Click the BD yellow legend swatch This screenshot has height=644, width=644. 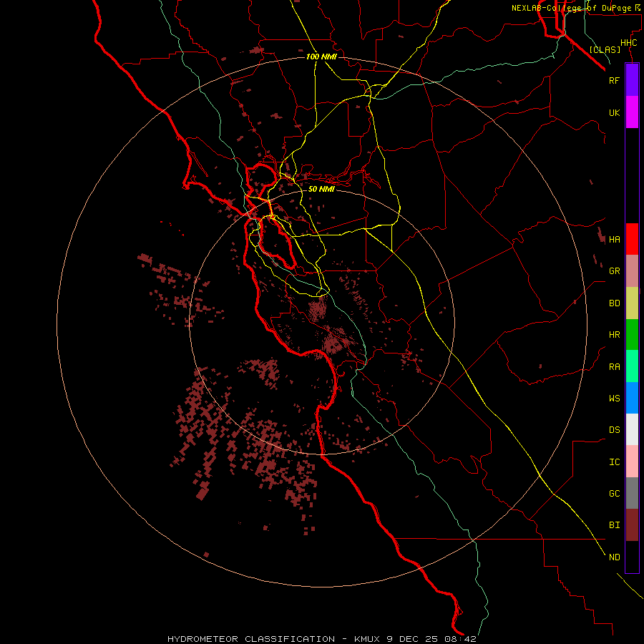pyautogui.click(x=632, y=303)
